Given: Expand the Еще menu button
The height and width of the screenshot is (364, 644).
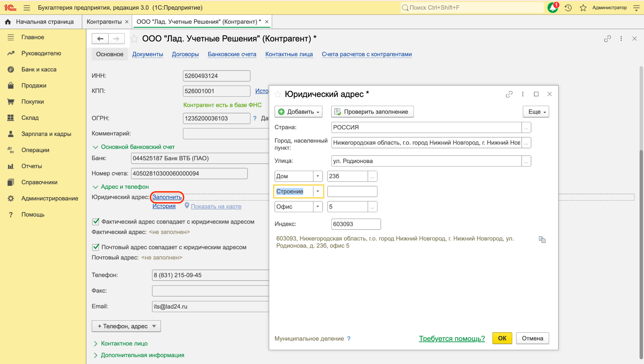Looking at the screenshot, I should point(536,112).
